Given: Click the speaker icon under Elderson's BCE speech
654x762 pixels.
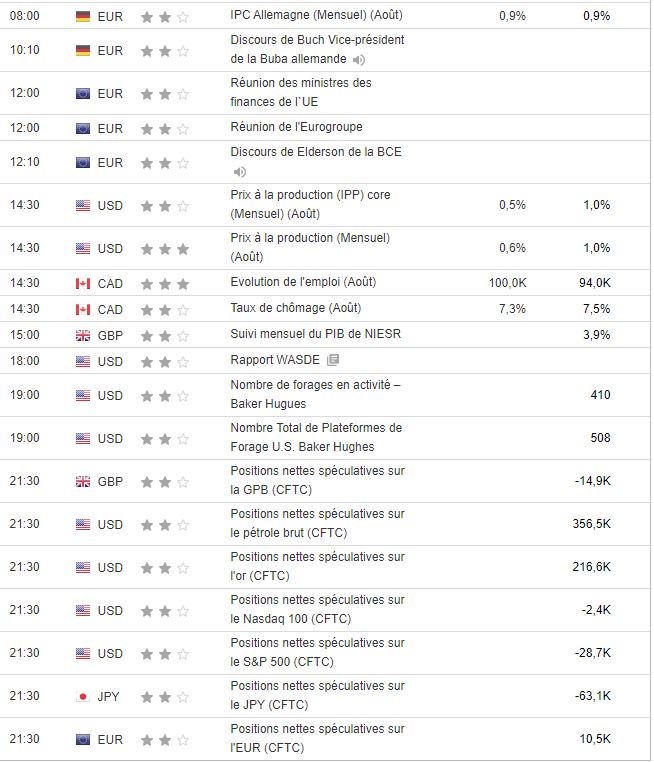Looking at the screenshot, I should point(239,171).
